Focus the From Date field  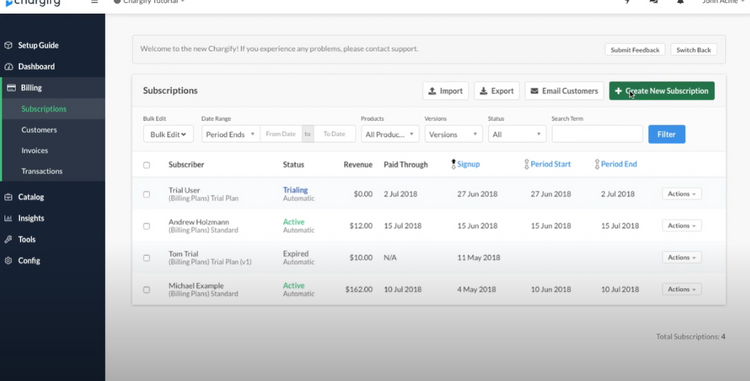click(x=281, y=134)
